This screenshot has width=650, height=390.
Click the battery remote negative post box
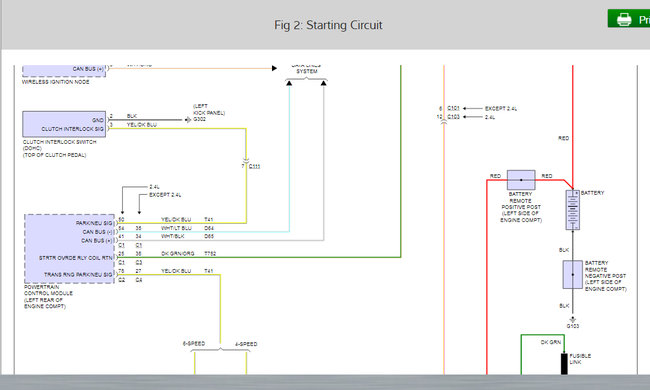click(572, 274)
